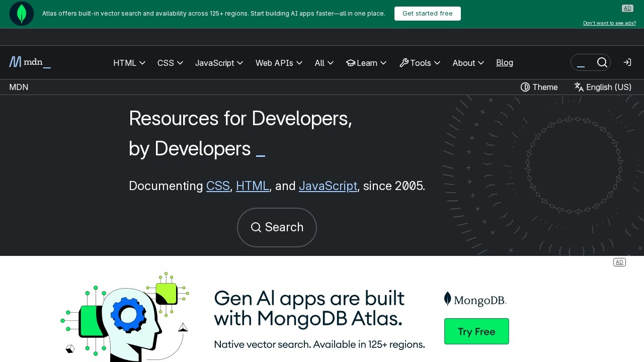
Task: Click the magnifier icon in header search
Action: pos(602,62)
